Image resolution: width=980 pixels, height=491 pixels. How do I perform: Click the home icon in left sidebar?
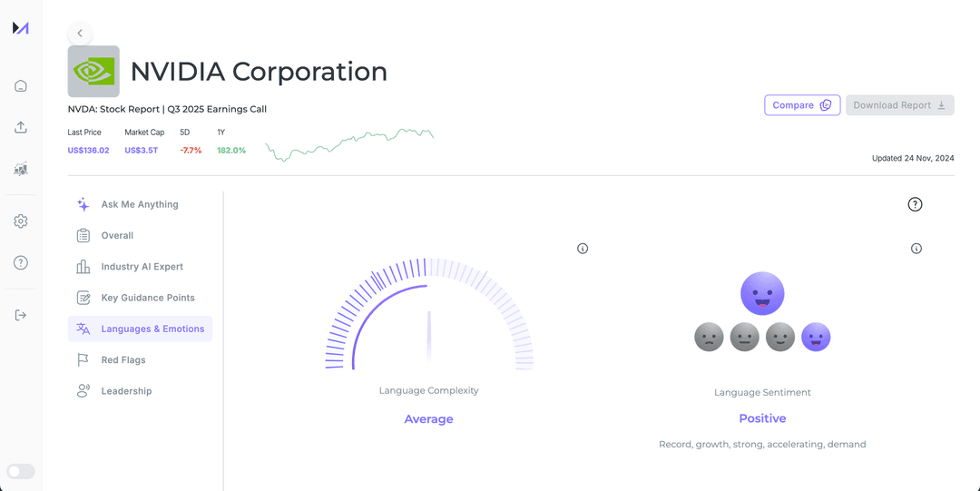tap(20, 86)
